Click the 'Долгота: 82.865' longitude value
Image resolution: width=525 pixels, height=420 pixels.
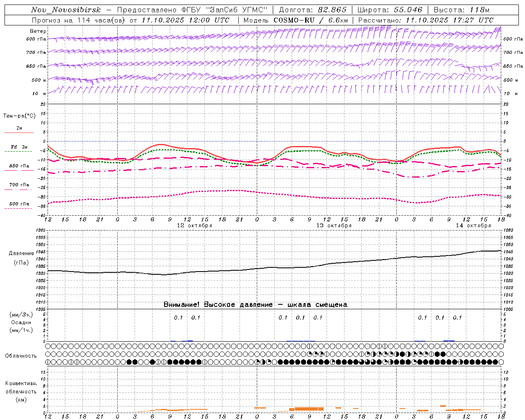313,10
